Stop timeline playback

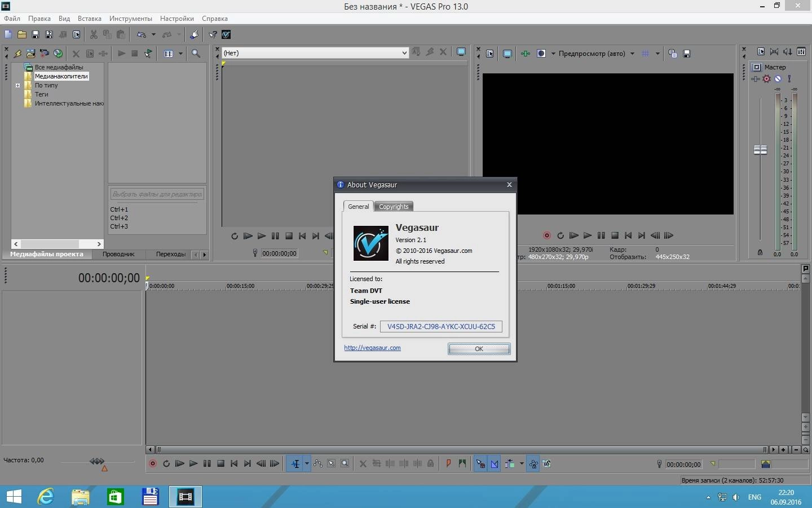tap(221, 463)
